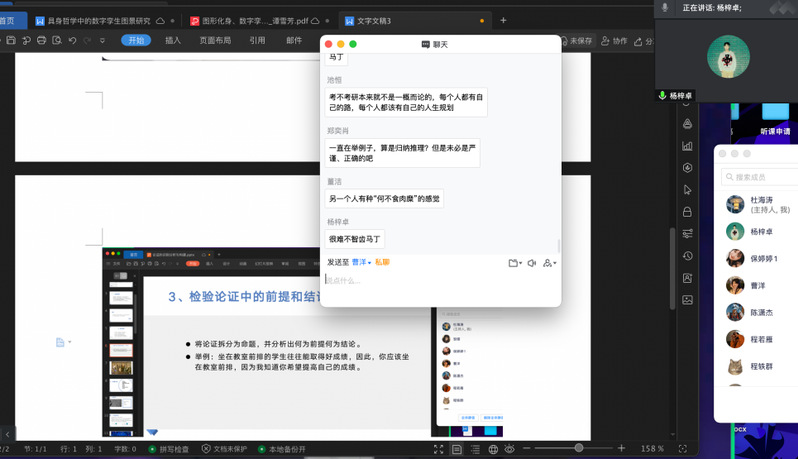Click the 搜索成员 member search field
The width and height of the screenshot is (798, 459).
pos(763,177)
